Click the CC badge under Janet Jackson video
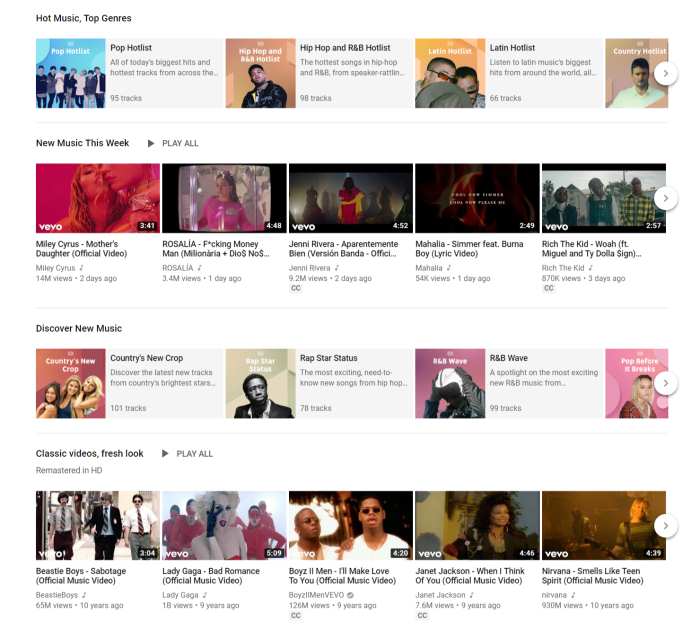Viewport: 700px width, 629px height. (422, 616)
